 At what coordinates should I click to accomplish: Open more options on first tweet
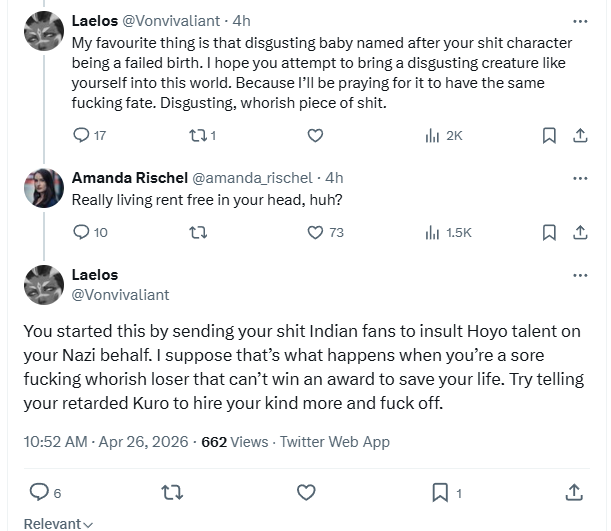579,20
